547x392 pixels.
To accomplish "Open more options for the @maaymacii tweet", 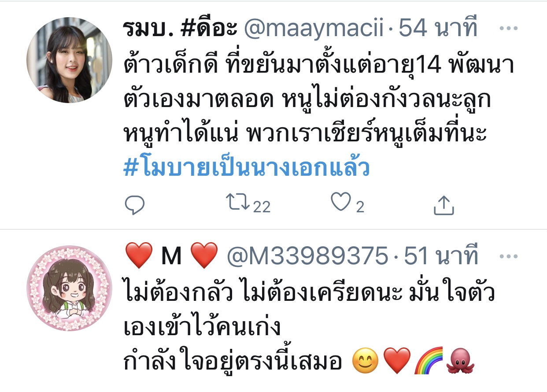I will (x=510, y=29).
